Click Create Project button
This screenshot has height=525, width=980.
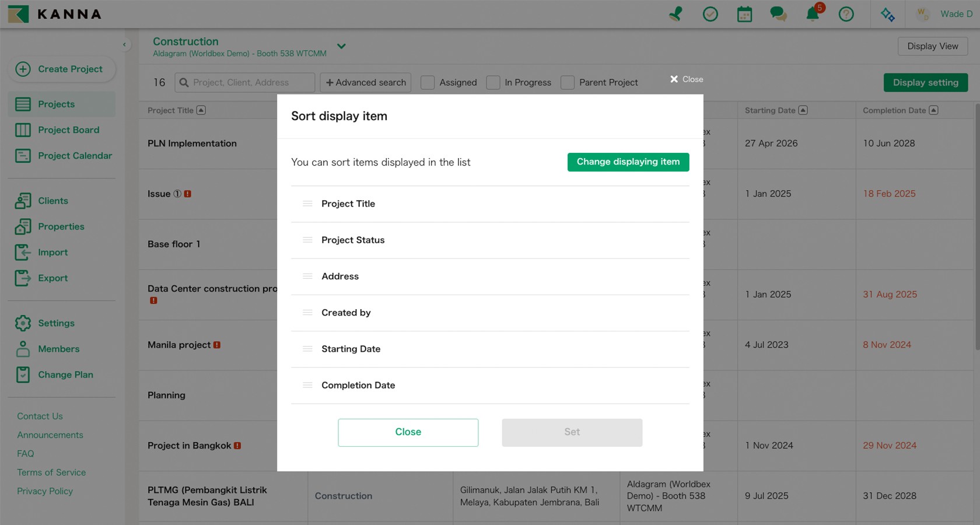pyautogui.click(x=62, y=69)
